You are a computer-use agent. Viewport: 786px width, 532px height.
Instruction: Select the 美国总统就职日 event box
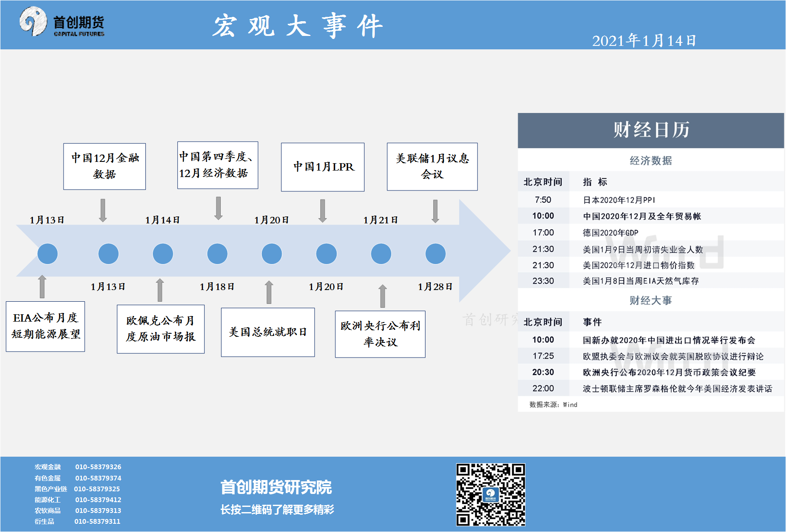click(x=268, y=332)
